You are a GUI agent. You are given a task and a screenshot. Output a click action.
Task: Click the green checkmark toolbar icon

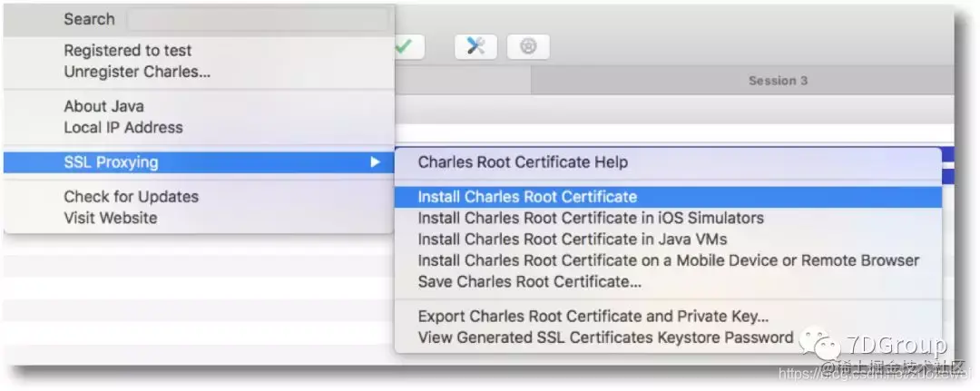407,46
